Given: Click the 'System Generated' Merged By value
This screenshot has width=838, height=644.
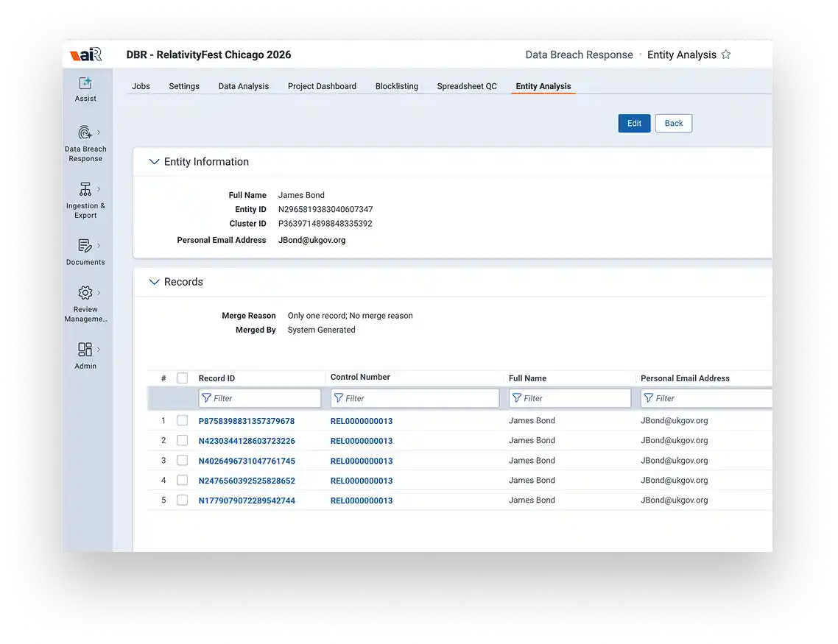Looking at the screenshot, I should (321, 330).
